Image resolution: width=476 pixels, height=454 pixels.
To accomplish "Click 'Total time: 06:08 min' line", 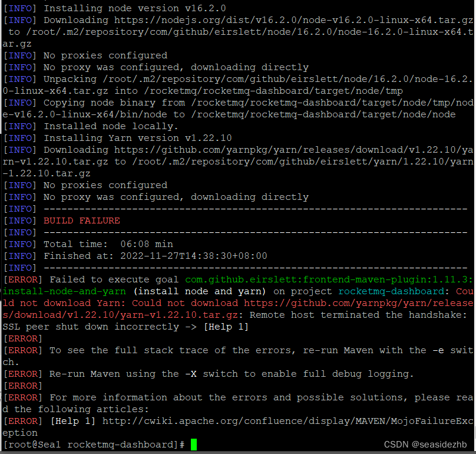I will pyautogui.click(x=88, y=244).
